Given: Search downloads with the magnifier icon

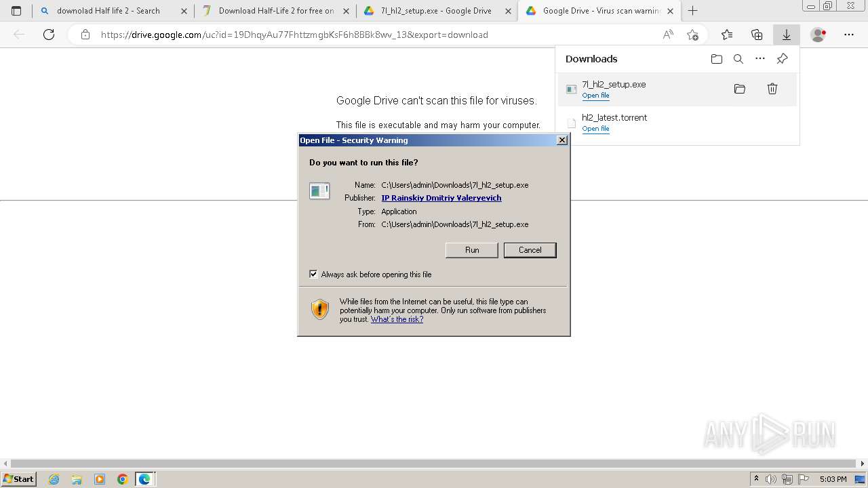Looking at the screenshot, I should coord(738,59).
